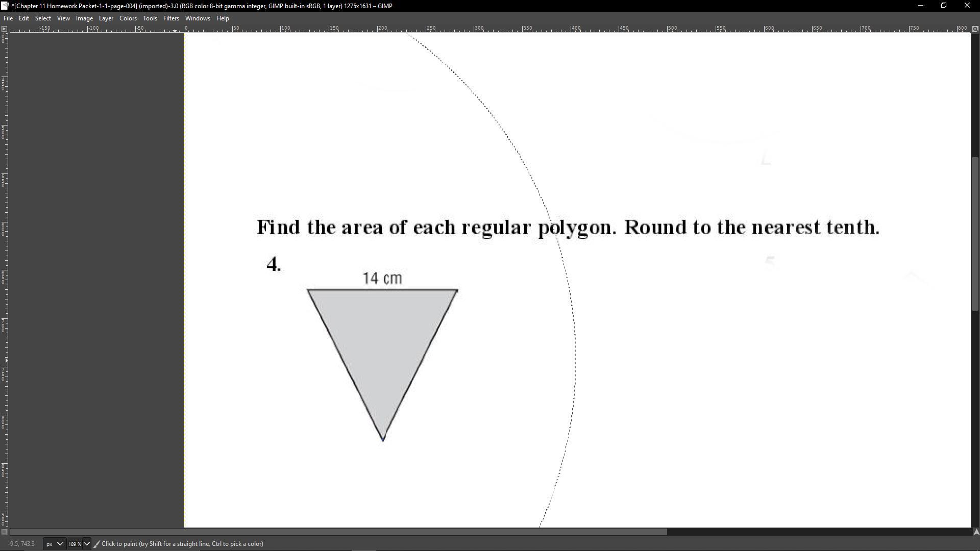980x551 pixels.
Task: Open the Select menu
Action: (x=43, y=18)
